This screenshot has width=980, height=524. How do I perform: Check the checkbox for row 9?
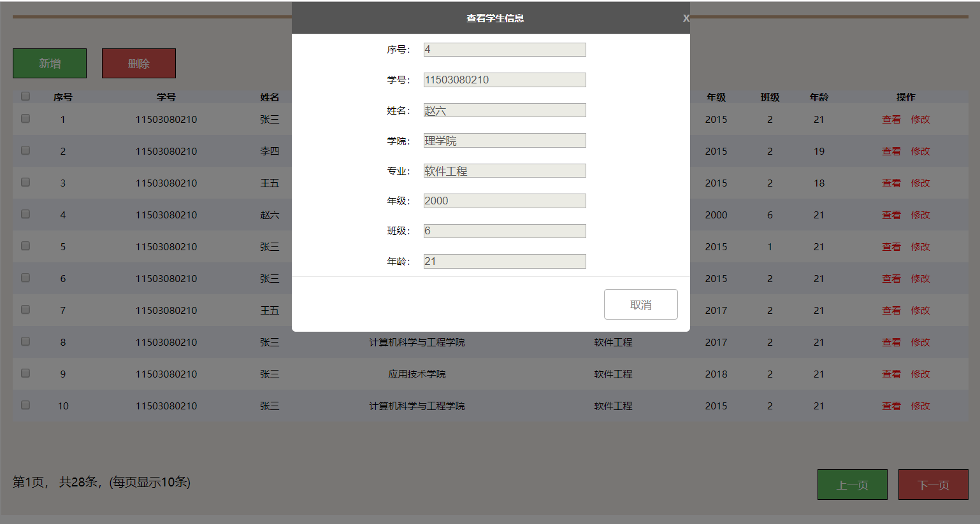pos(25,373)
